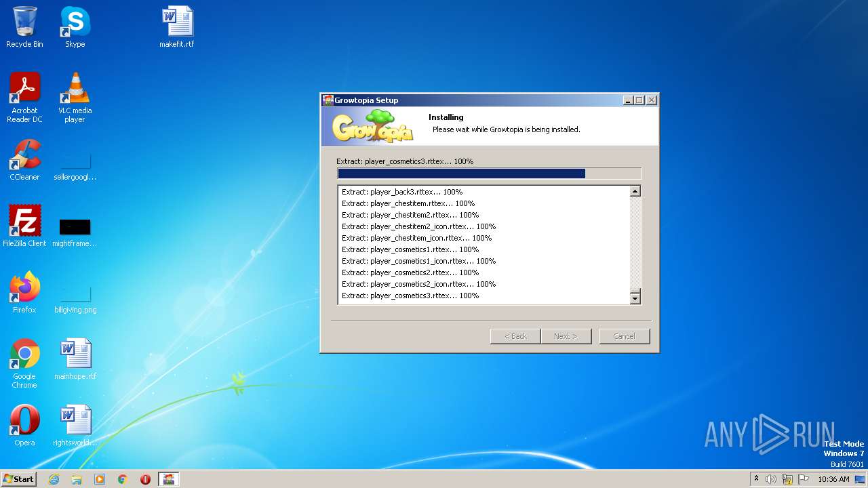Select log row "player_chestitem2_icon.rttex… 100%"
868x488 pixels.
[418, 226]
